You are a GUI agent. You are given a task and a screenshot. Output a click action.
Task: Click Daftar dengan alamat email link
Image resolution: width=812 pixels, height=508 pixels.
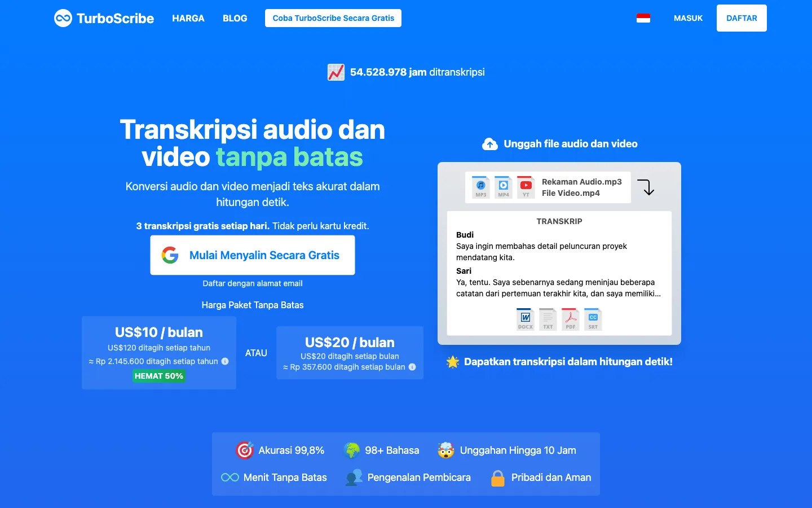point(253,283)
